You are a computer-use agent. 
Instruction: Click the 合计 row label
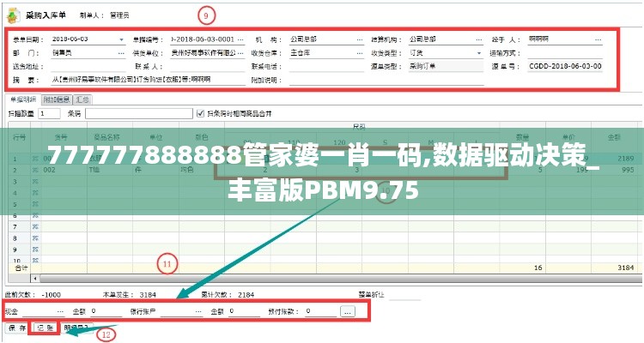pos(21,268)
